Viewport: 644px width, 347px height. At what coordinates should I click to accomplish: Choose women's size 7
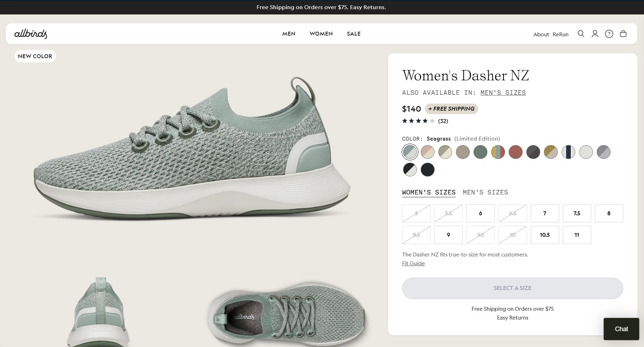545,213
